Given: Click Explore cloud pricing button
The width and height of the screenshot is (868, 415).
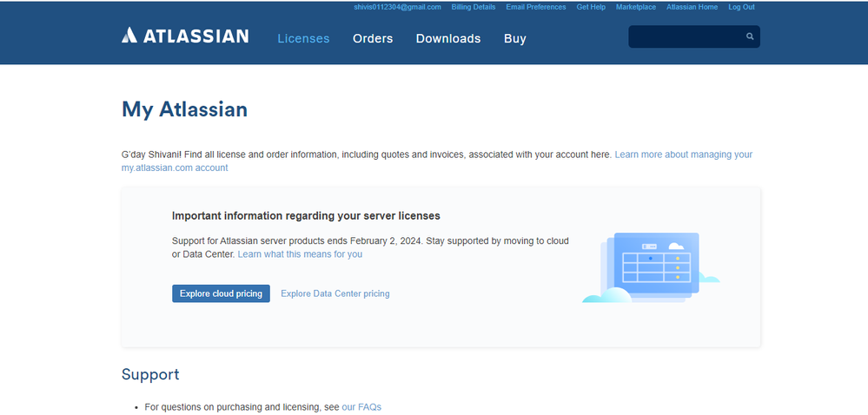Looking at the screenshot, I should coord(221,293).
